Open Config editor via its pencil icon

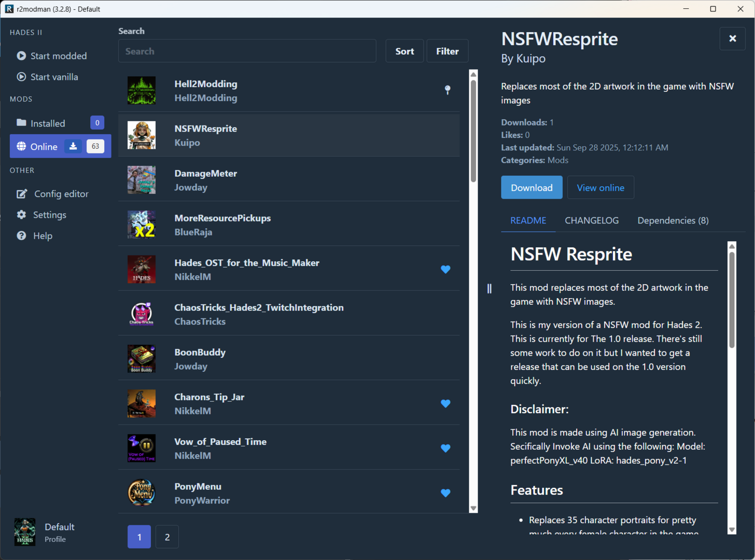point(22,194)
